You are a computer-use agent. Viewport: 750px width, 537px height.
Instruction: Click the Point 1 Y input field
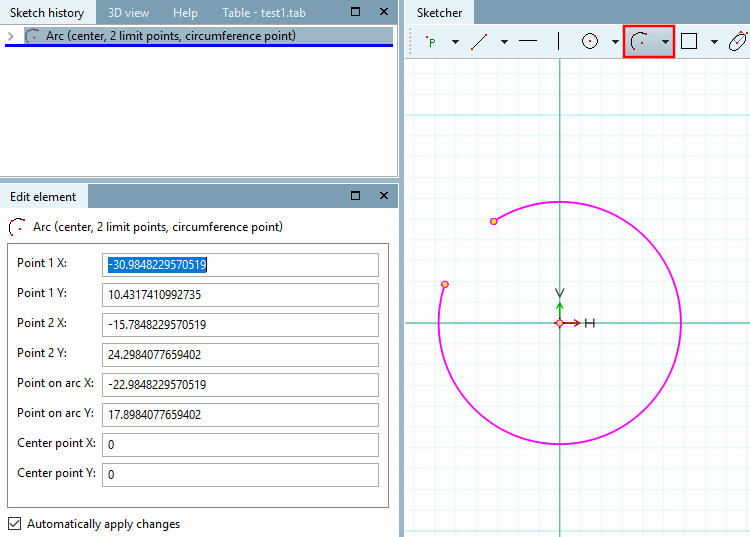point(242,295)
